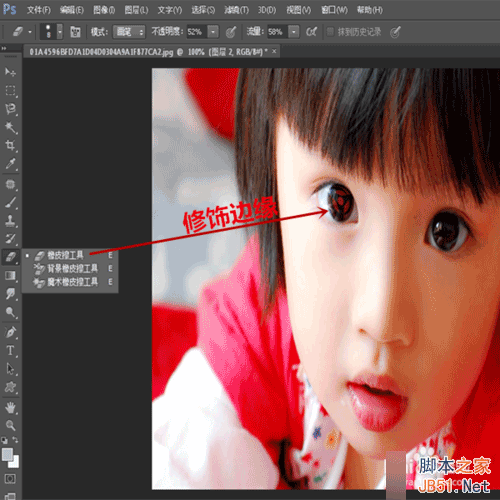The image size is (500, 500).
Task: Select the Magic Wand tool
Action: tap(10, 127)
